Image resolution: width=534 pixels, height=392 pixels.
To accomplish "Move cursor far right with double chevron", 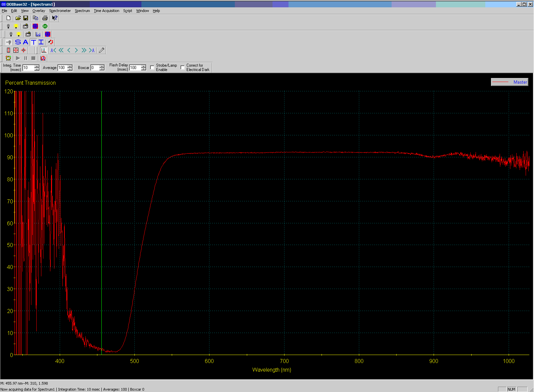I will tap(84, 50).
